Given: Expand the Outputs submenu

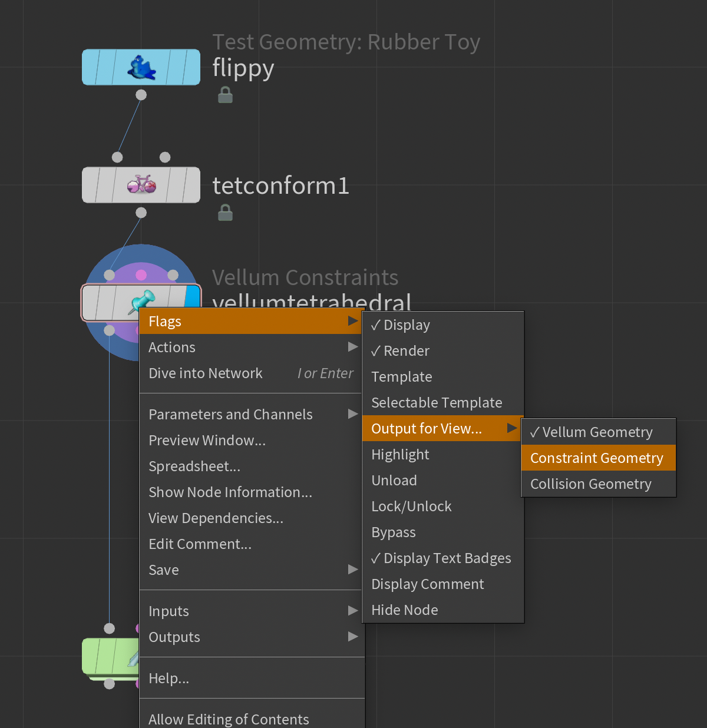Looking at the screenshot, I should pos(252,637).
